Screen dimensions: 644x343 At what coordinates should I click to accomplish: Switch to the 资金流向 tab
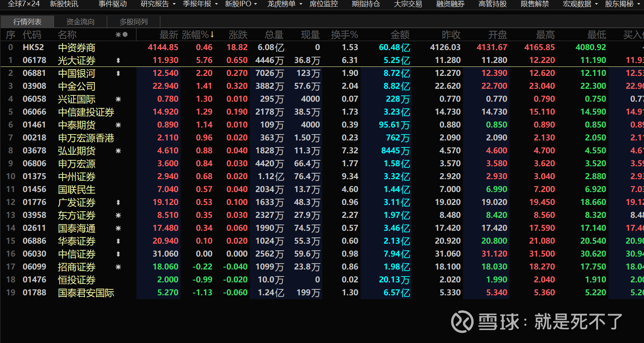[x=81, y=22]
